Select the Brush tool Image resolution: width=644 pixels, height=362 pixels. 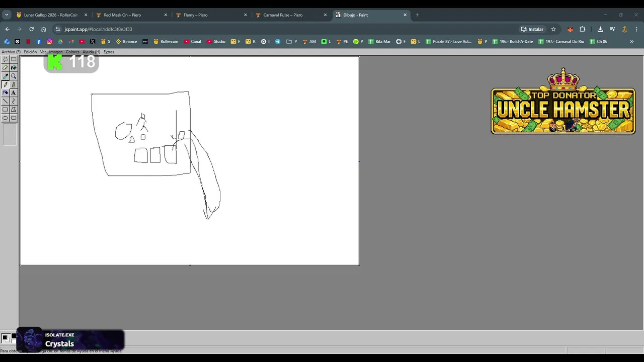[x=14, y=84]
